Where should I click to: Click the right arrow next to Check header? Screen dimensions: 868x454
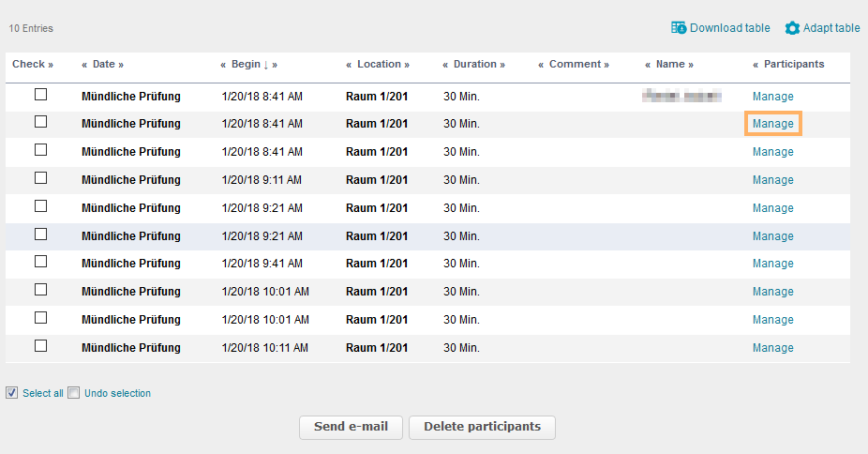[51, 65]
